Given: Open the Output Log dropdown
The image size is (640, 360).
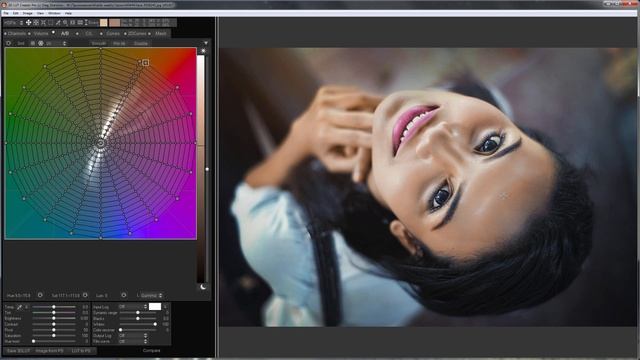Looking at the screenshot, I should click(133, 336).
